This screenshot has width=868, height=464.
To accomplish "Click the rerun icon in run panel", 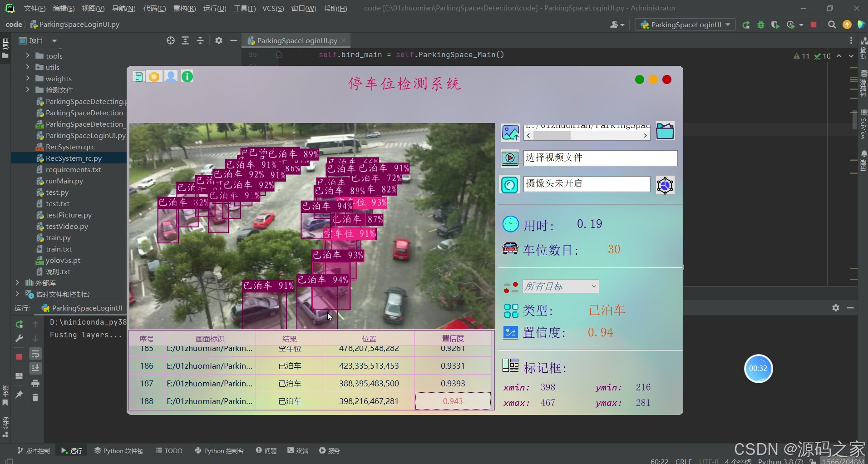I will tap(19, 324).
